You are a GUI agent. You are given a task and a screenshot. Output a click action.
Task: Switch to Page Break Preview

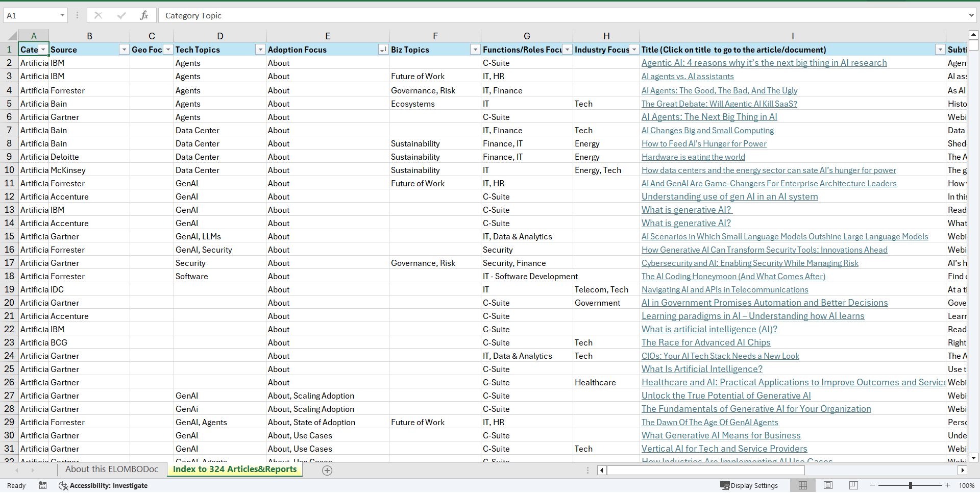(853, 485)
